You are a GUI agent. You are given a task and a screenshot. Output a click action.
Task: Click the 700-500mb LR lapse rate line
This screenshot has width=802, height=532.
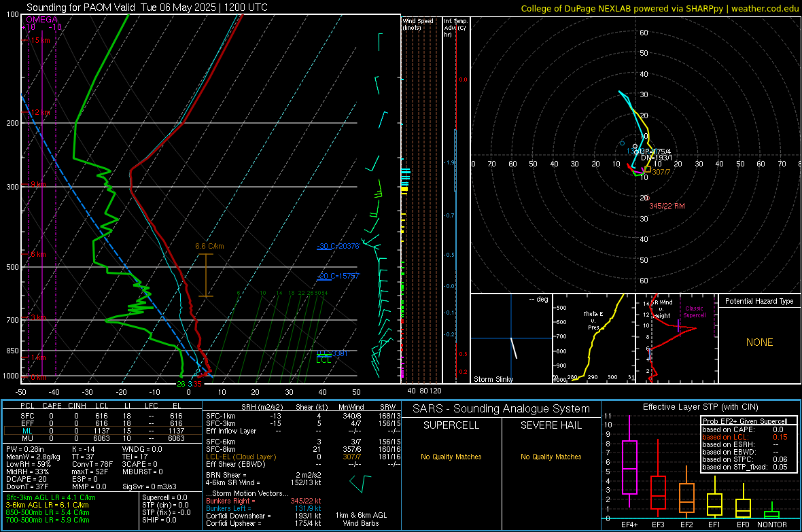coord(48,520)
